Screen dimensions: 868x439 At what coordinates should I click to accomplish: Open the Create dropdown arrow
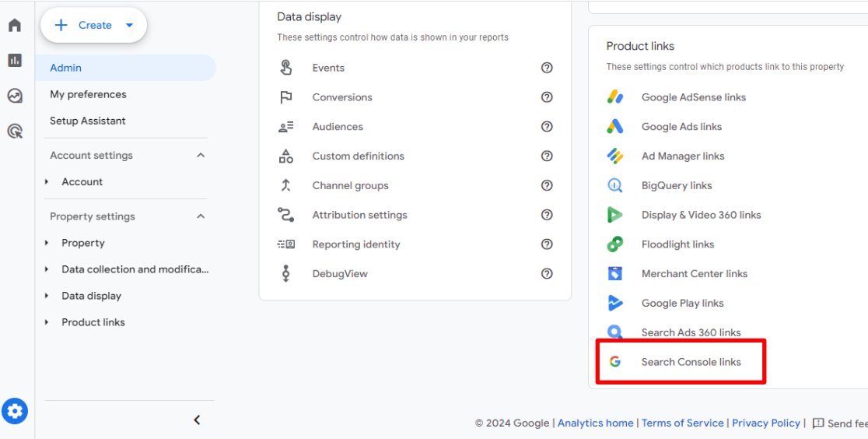(130, 25)
